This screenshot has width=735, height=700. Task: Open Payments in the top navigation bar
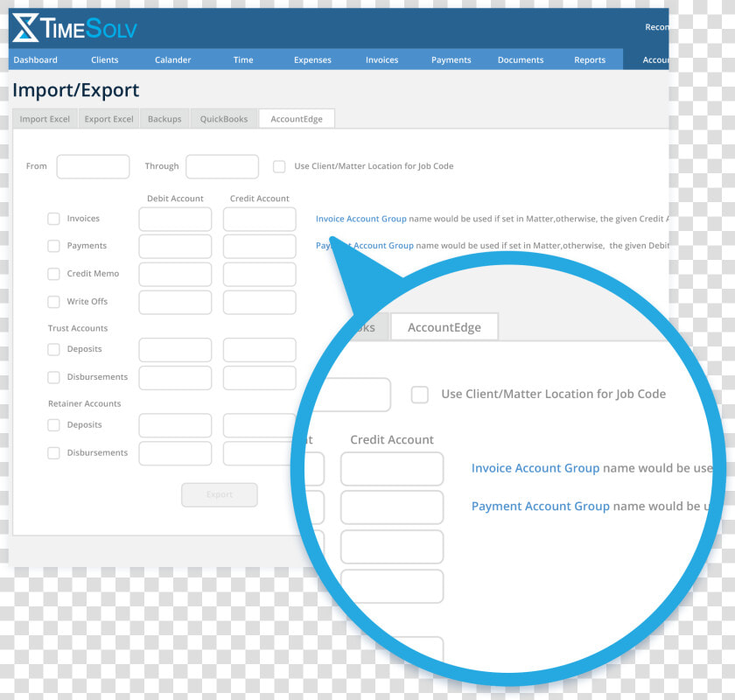[x=451, y=60]
